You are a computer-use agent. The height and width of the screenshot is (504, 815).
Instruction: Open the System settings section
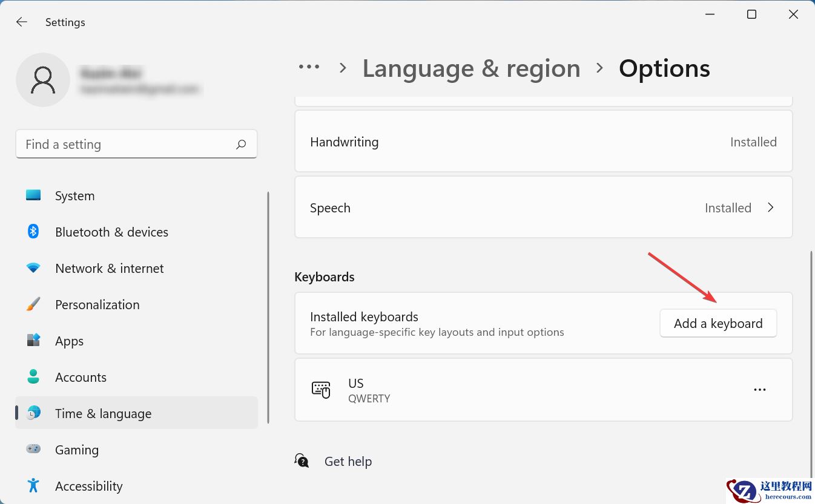[x=74, y=196]
